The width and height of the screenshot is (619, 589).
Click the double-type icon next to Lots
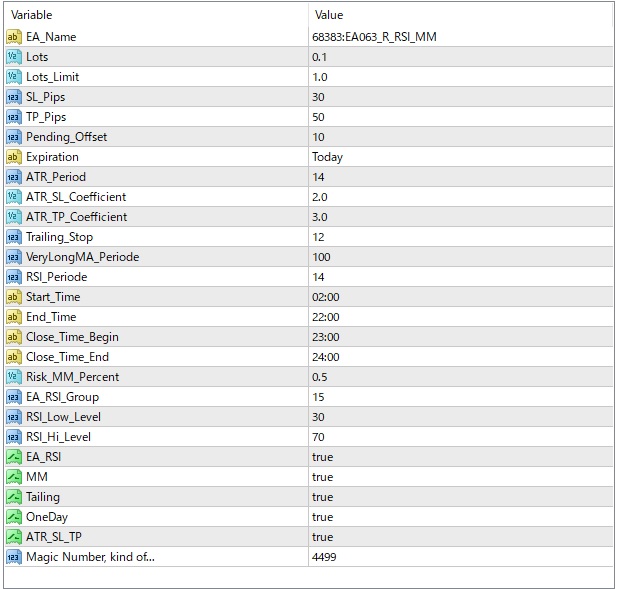14,57
